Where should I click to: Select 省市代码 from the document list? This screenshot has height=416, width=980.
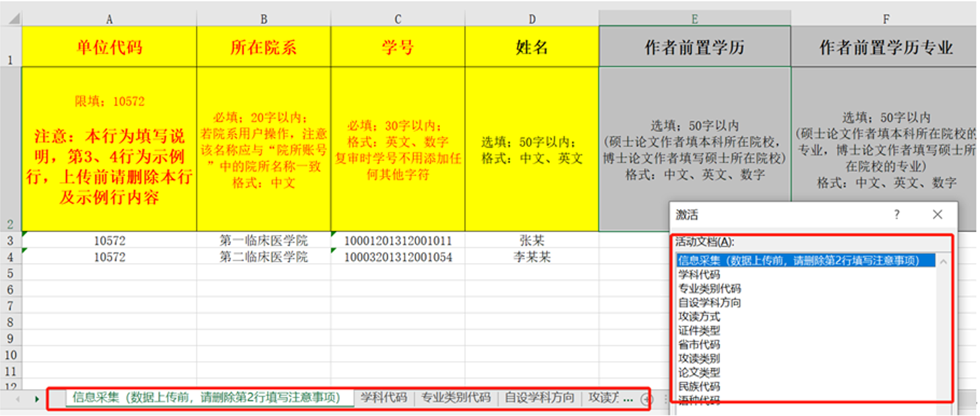point(699,344)
